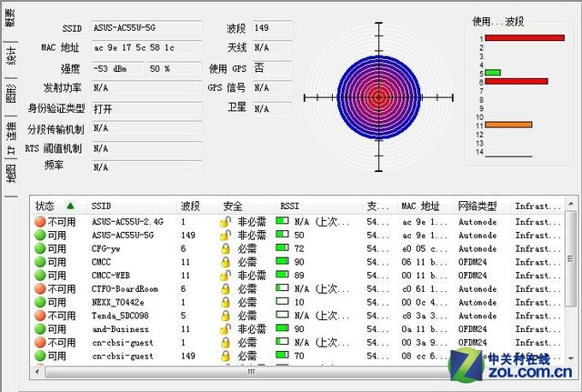The width and height of the screenshot is (582, 392).
Task: Click the horizontal scrollbar left arrow
Action: (37, 371)
